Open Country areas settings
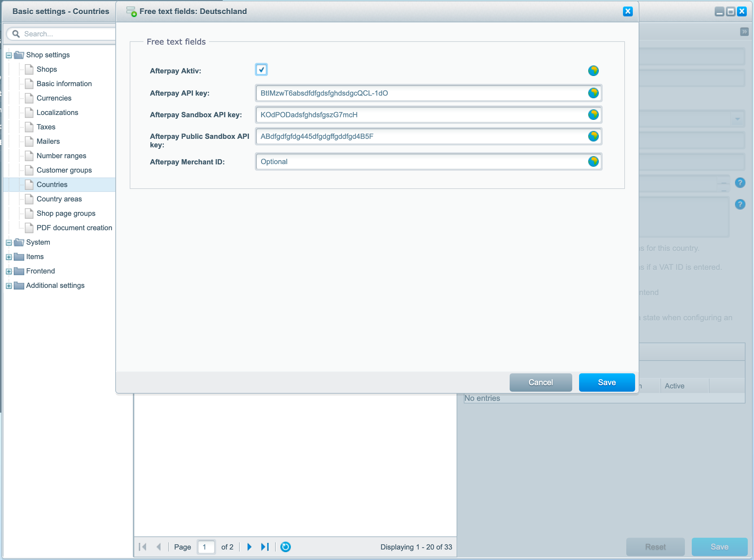 click(59, 199)
